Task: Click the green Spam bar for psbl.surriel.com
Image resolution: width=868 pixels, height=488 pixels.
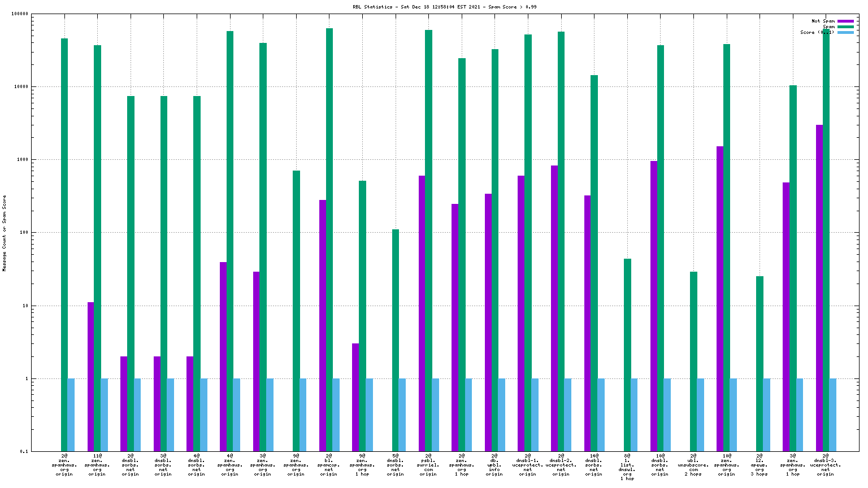Action: tap(428, 241)
